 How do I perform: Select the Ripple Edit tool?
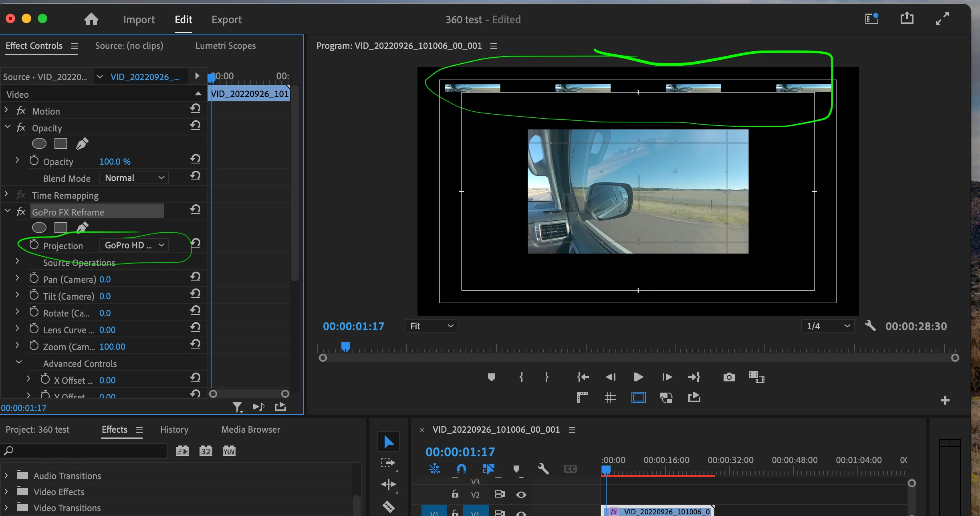[x=388, y=485]
